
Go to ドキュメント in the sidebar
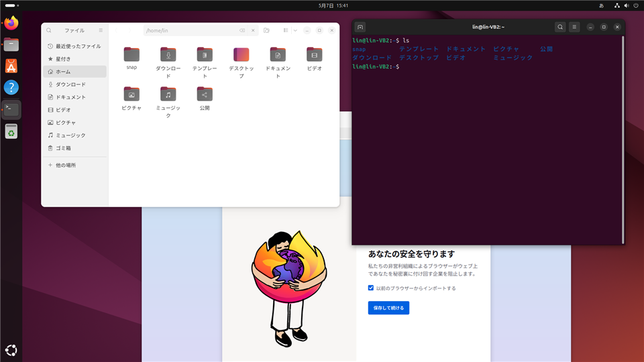pyautogui.click(x=74, y=97)
